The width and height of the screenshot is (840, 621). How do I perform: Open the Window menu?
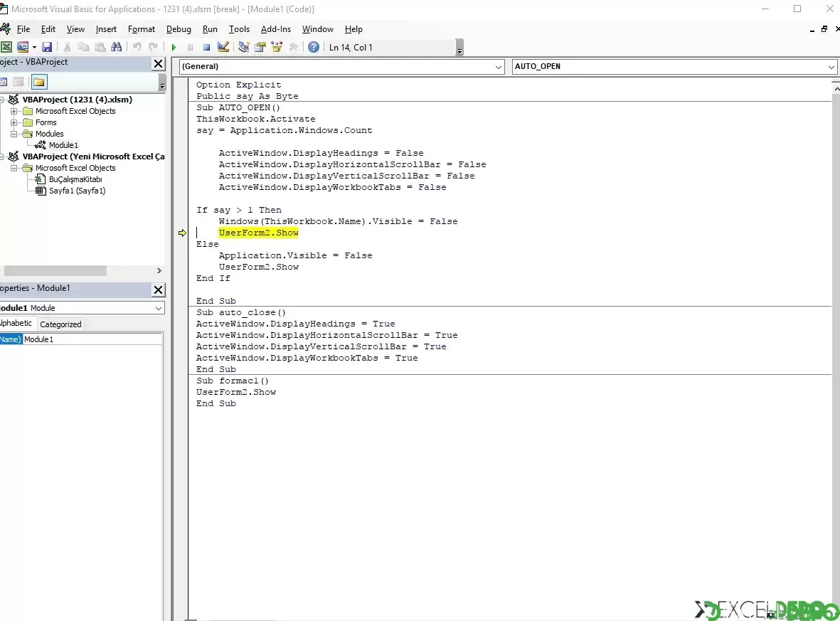(x=318, y=29)
